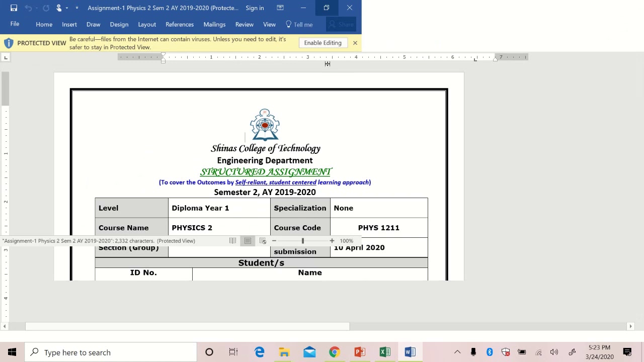Click the first-line indent marker on ruler
Viewport: 644px width, 362px height.
163,55
